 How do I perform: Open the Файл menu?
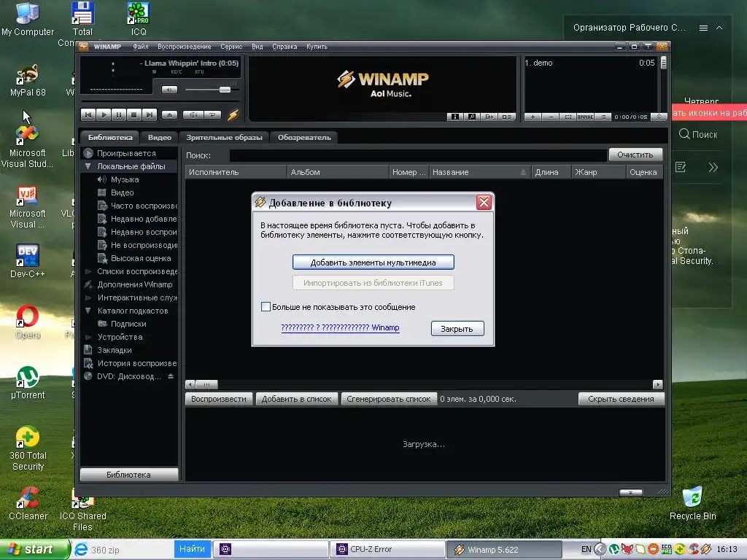point(141,47)
